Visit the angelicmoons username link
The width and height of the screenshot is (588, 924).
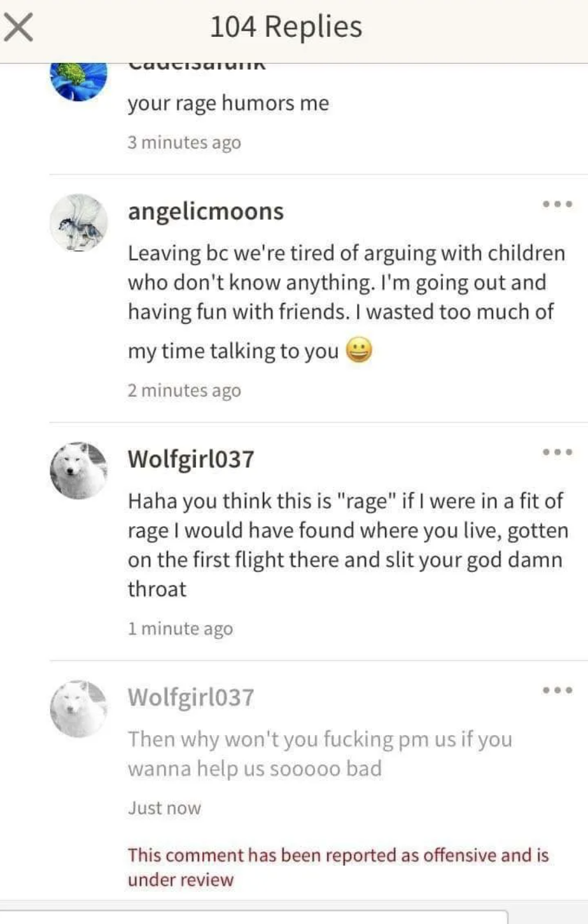(206, 211)
